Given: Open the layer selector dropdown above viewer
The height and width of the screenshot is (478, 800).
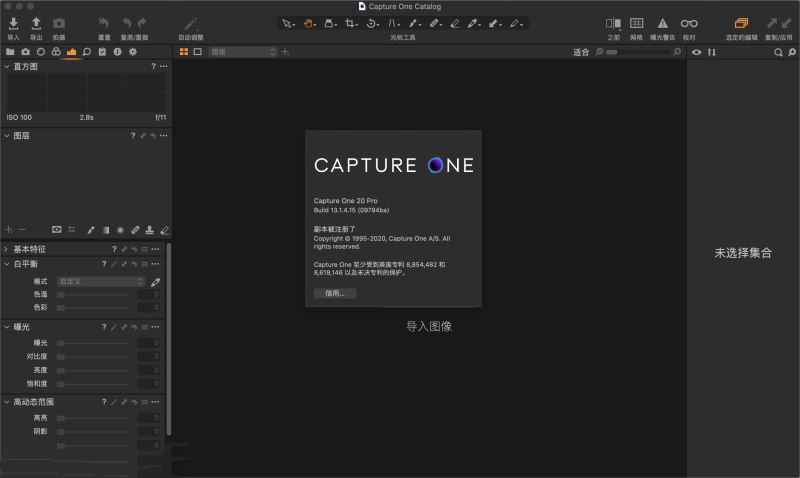Looking at the screenshot, I should [x=243, y=52].
